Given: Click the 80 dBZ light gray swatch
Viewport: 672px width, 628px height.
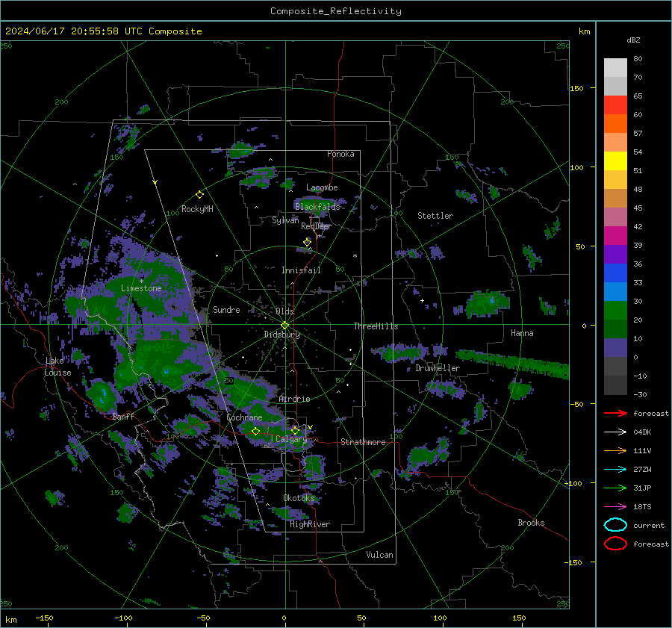Looking at the screenshot, I should tap(615, 67).
